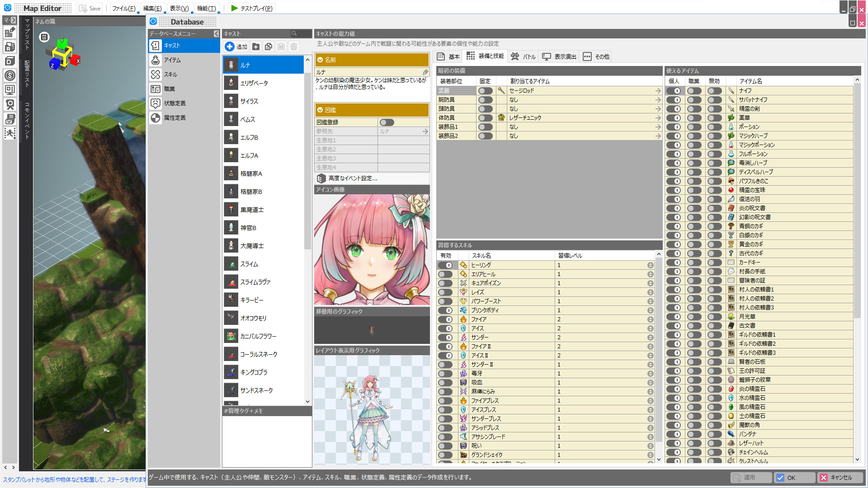This screenshot has width=868, height=488.
Task: Click the 高度なイベント設定 button
Action: tap(353, 178)
